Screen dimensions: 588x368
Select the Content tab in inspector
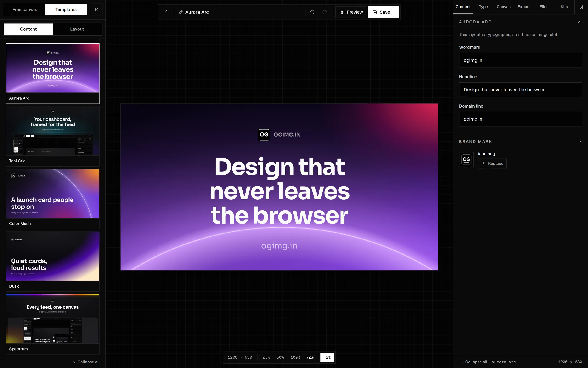point(463,7)
